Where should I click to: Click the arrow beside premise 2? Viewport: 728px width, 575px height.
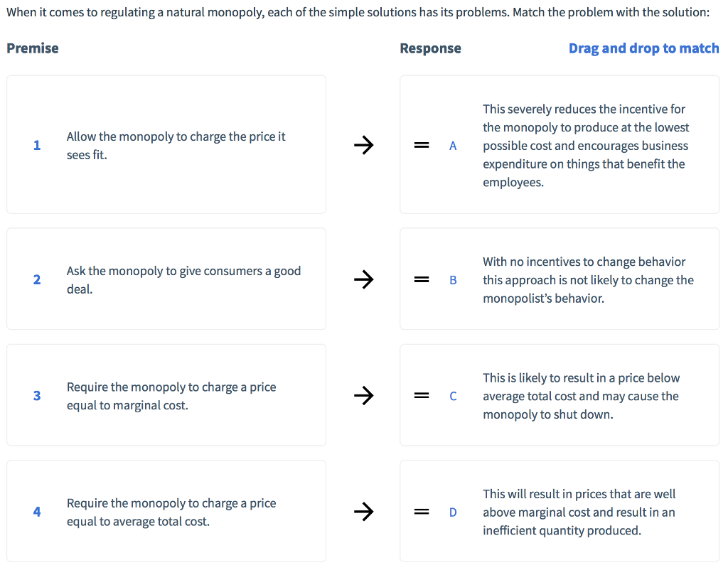click(x=363, y=279)
